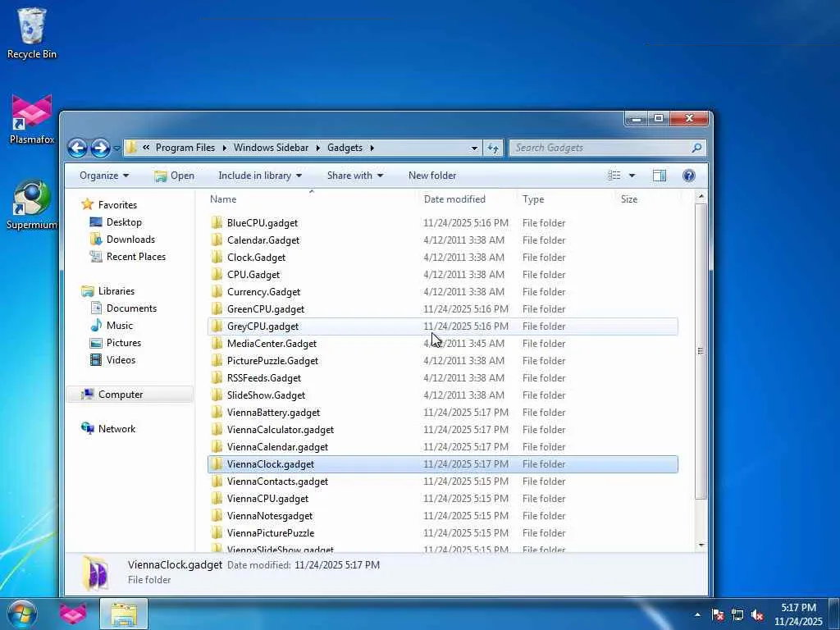Click the ViennaCPU.gadget folder icon
840x630 pixels.
point(217,498)
